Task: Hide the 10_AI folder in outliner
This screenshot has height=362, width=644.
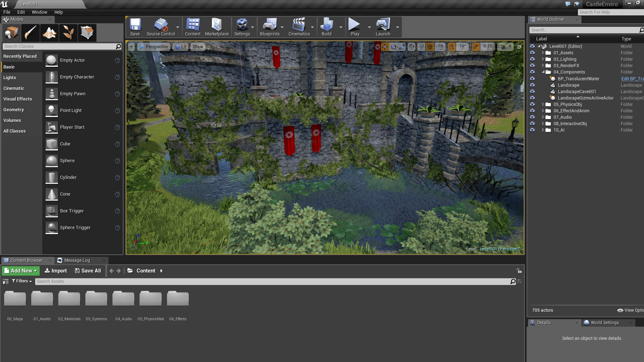Action: (x=532, y=130)
